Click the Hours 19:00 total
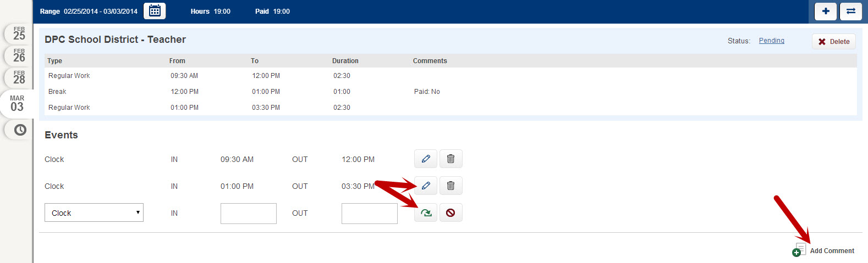The image size is (868, 263). pyautogui.click(x=211, y=12)
